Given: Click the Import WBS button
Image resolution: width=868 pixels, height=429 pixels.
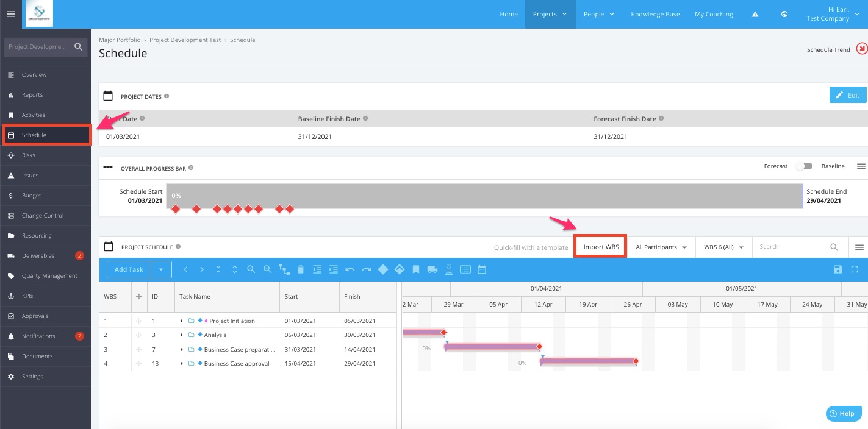Looking at the screenshot, I should tap(601, 247).
